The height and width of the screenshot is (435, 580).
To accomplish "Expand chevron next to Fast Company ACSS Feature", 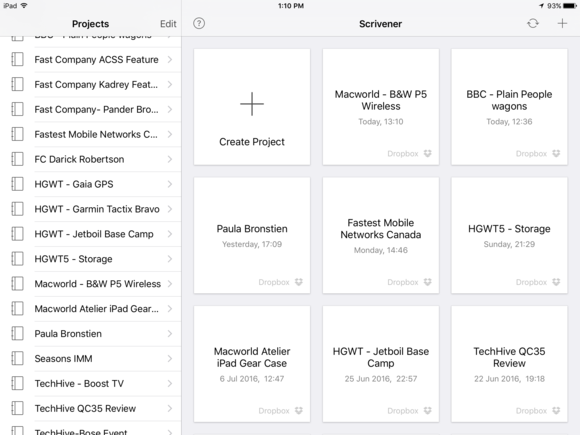I will (170, 59).
